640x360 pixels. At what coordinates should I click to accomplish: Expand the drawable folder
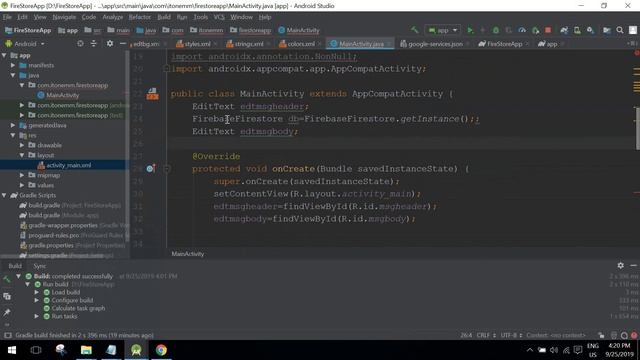tap(22, 145)
